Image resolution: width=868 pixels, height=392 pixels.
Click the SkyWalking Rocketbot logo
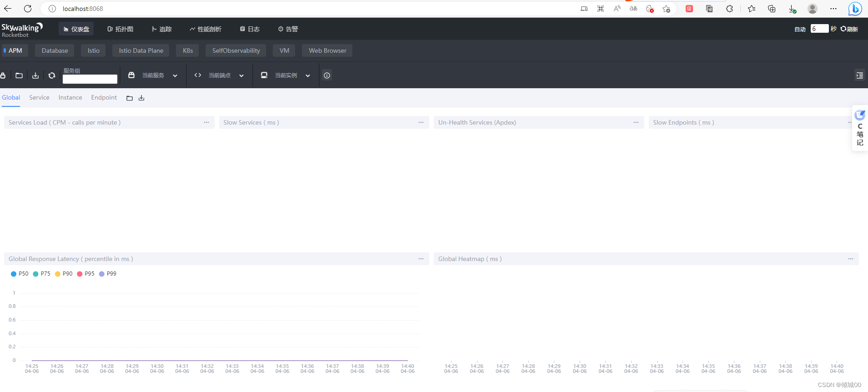coord(22,30)
